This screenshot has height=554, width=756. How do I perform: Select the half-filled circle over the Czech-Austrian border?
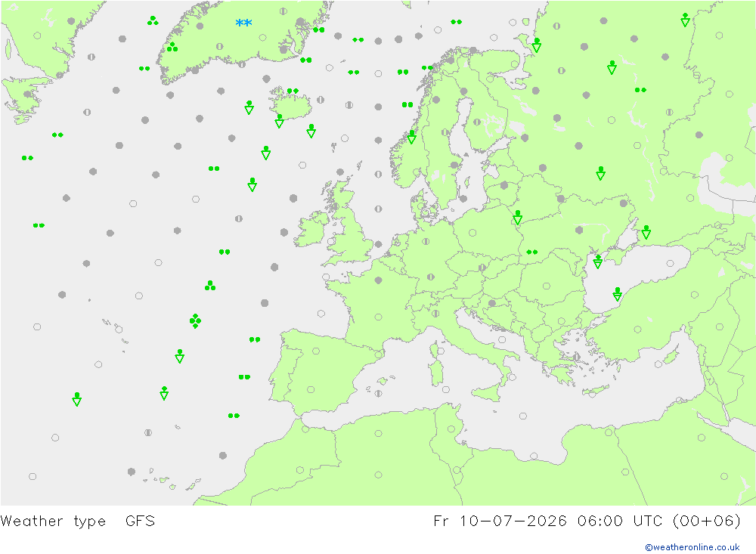(482, 268)
